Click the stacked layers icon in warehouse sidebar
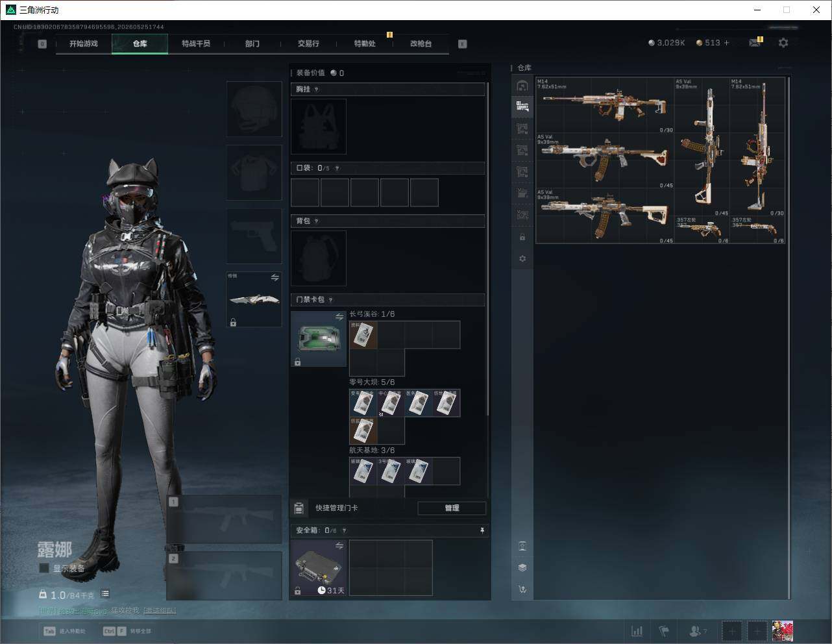The height and width of the screenshot is (644, 832). pyautogui.click(x=522, y=567)
